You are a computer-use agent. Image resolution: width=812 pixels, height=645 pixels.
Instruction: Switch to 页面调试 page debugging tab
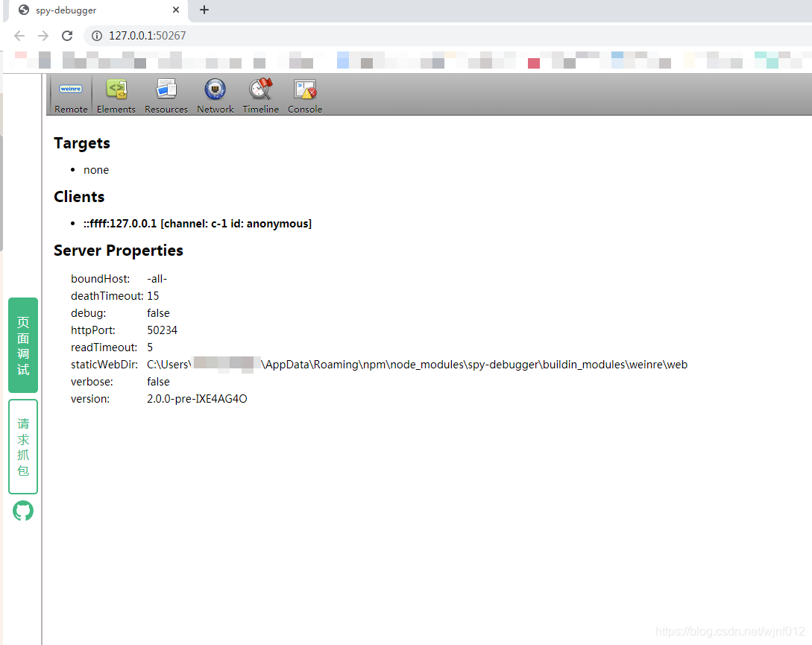[23, 345]
